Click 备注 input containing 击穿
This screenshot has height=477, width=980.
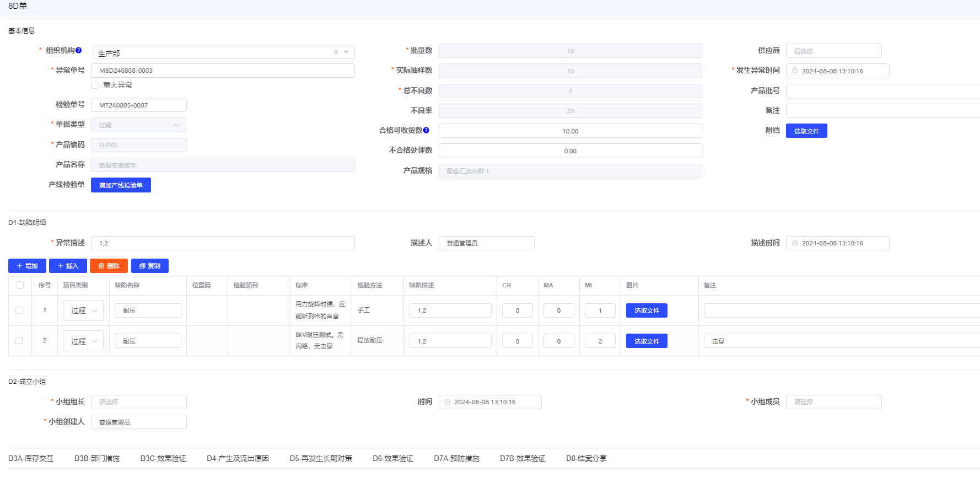pyautogui.click(x=842, y=341)
